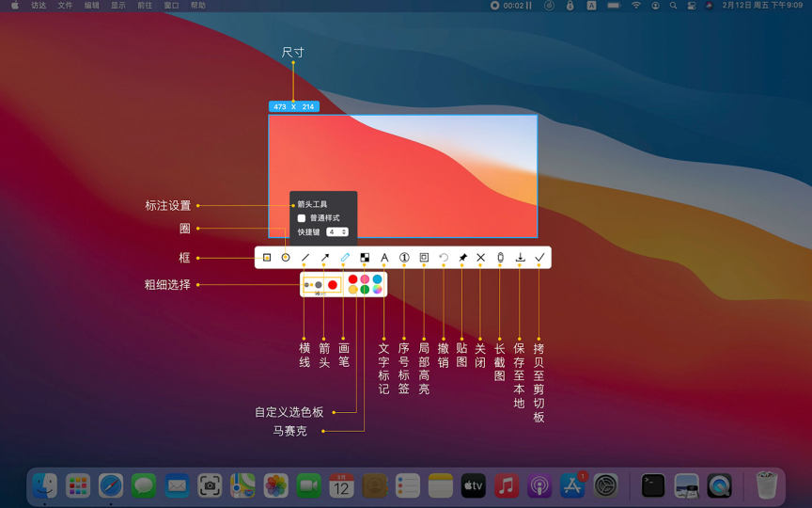Open the rainbow custom color picker
812x508 pixels.
pyautogui.click(x=377, y=290)
